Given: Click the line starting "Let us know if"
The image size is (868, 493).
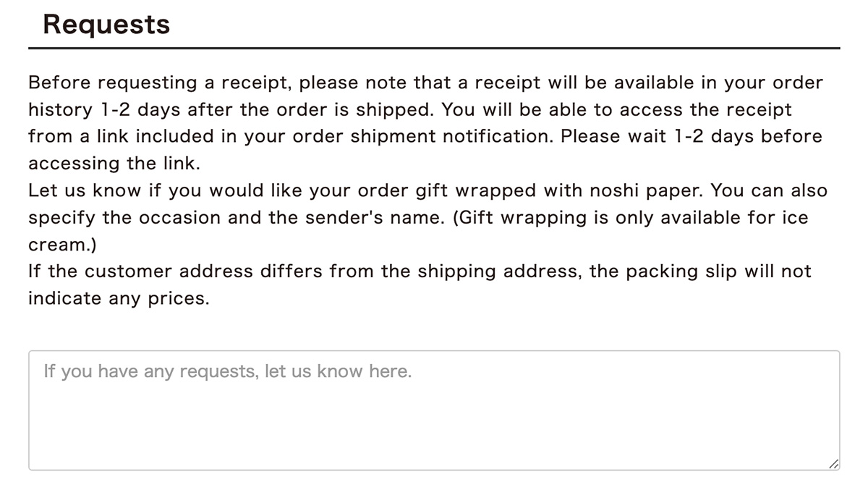Looking at the screenshot, I should (x=427, y=191).
